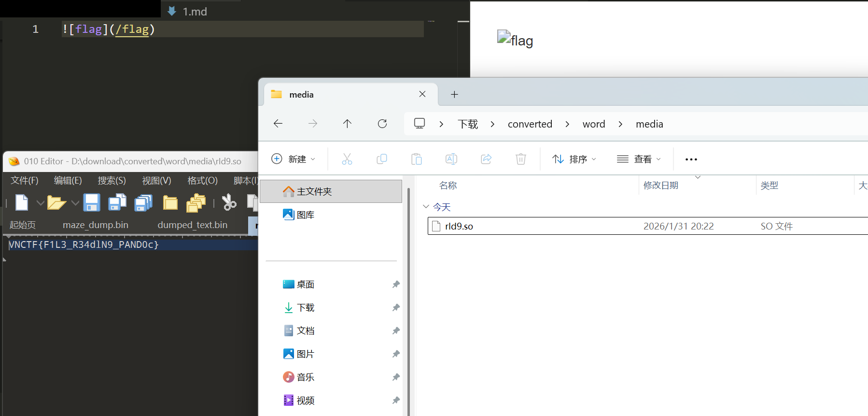
Task: Select the rld9.so file
Action: (459, 226)
